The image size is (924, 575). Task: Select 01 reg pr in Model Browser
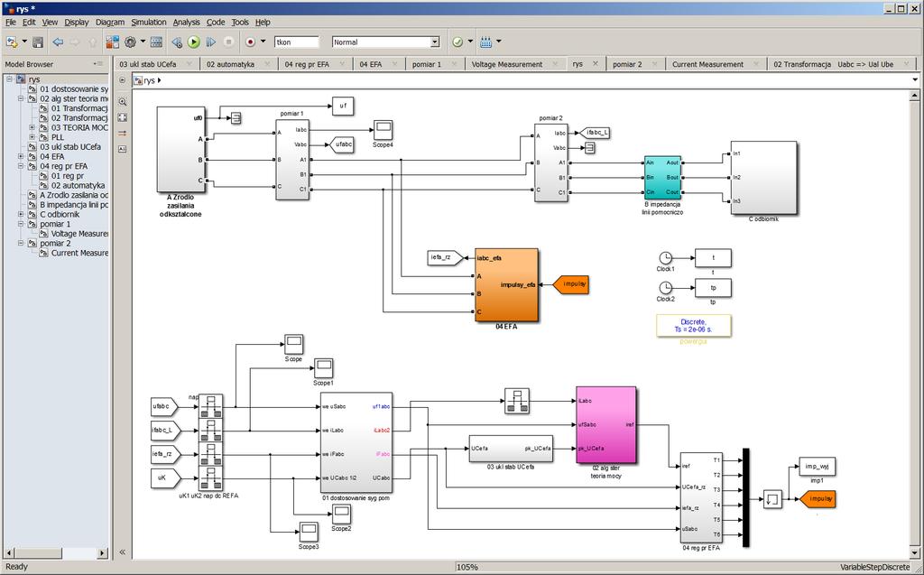pos(67,176)
